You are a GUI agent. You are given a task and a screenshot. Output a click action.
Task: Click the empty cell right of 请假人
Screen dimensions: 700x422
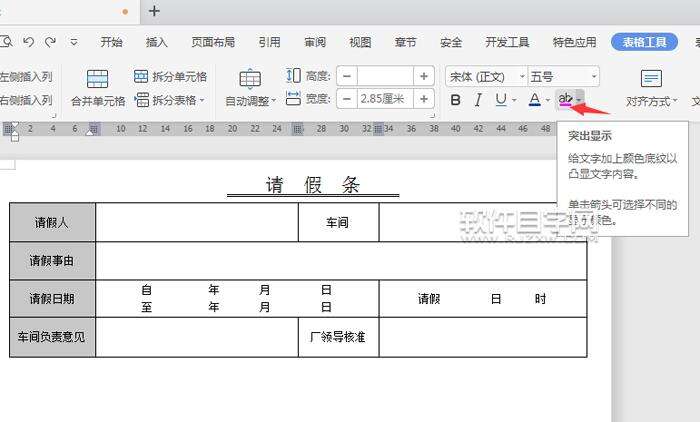[197, 222]
